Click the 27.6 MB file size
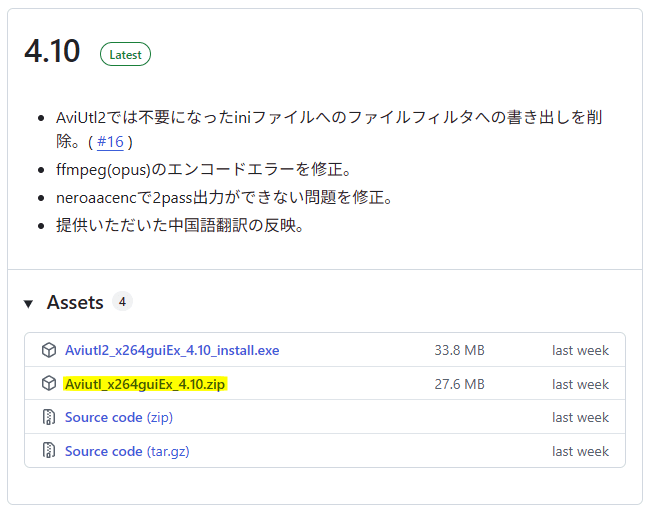 click(459, 384)
